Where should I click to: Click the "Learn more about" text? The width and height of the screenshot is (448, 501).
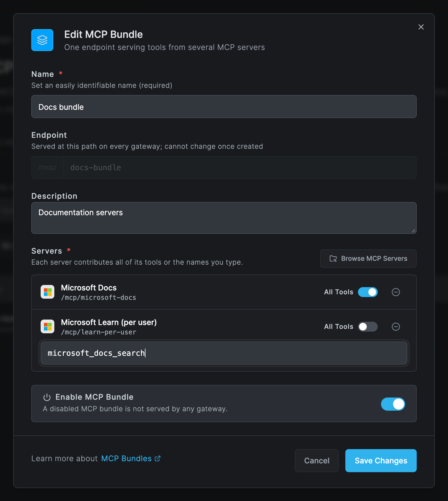65,458
